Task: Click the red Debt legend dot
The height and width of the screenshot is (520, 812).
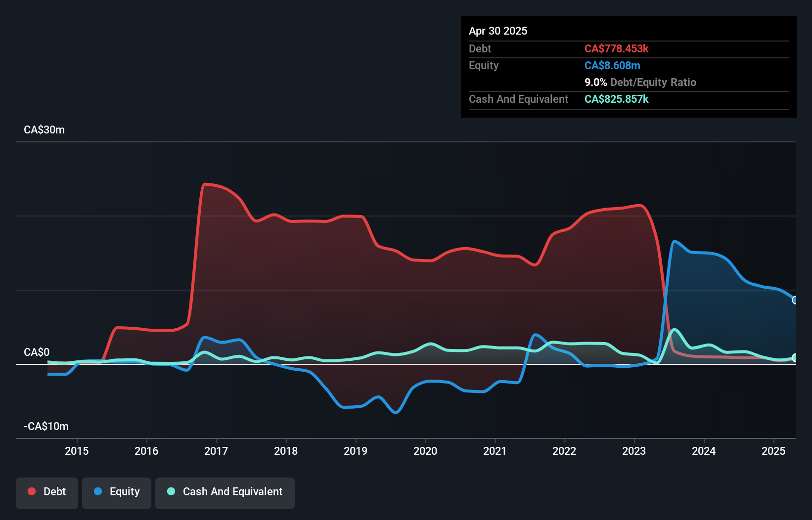Action: [x=32, y=491]
